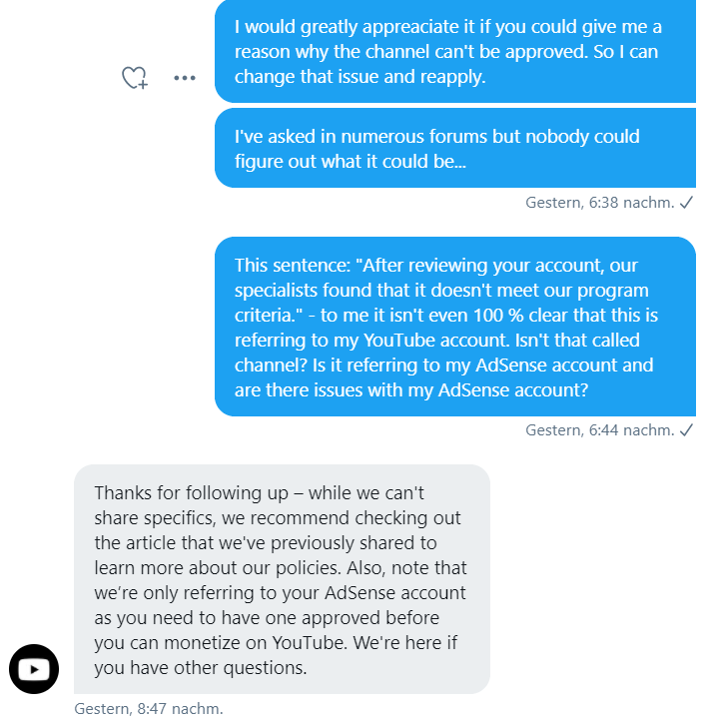The width and height of the screenshot is (714, 728).
Task: Select the "I've asked in numerous forums" bubble
Action: (454, 148)
